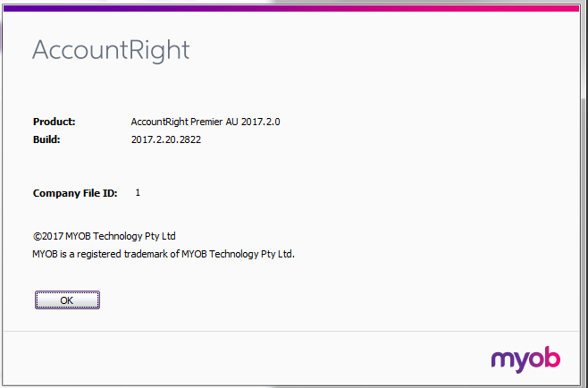This screenshot has height=388, width=588.
Task: Select the Company File ID value 1
Action: (x=138, y=192)
